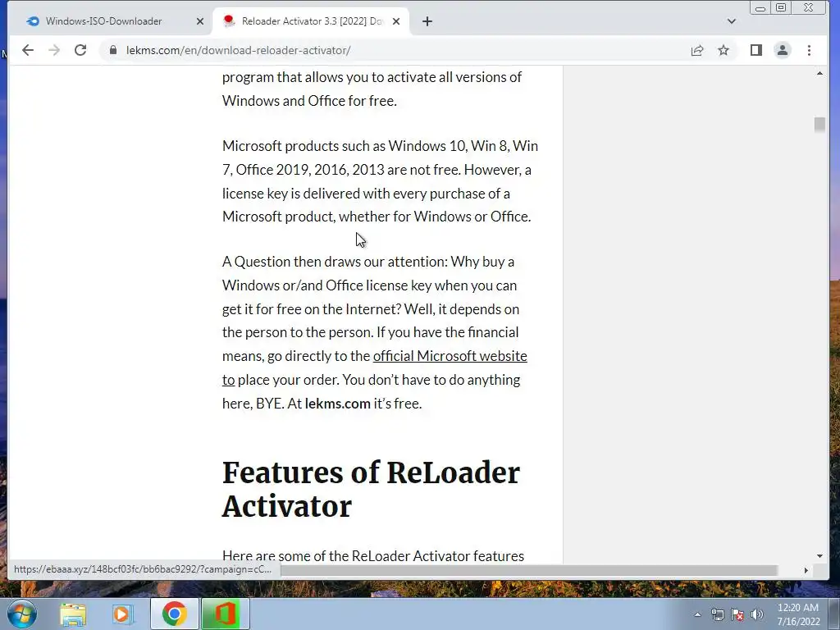Click the Features of ReLoader Activator heading
This screenshot has width=840, height=630.
pyautogui.click(x=371, y=489)
